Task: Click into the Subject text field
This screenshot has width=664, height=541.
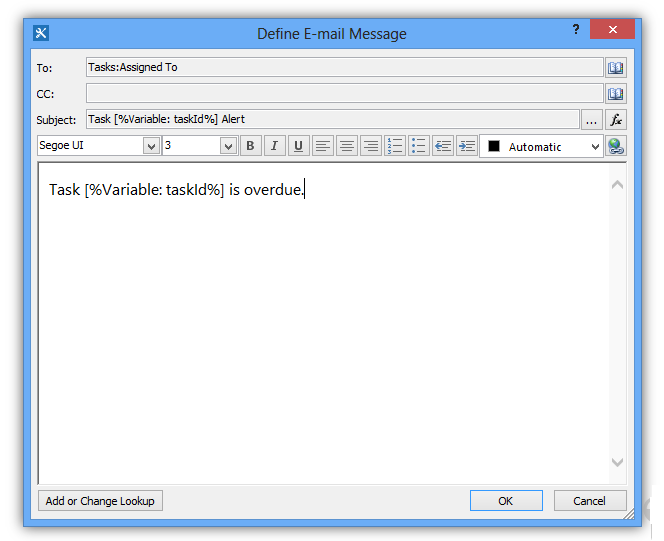Action: point(332,120)
